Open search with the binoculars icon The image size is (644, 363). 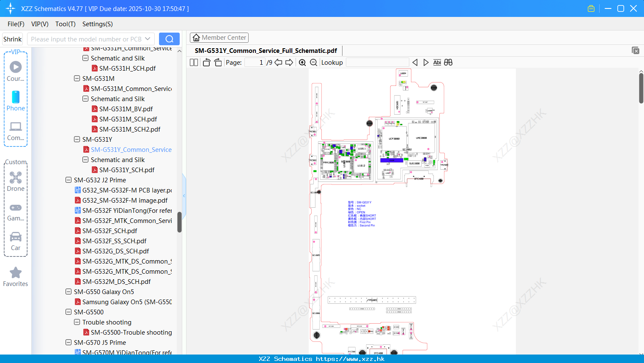(448, 62)
